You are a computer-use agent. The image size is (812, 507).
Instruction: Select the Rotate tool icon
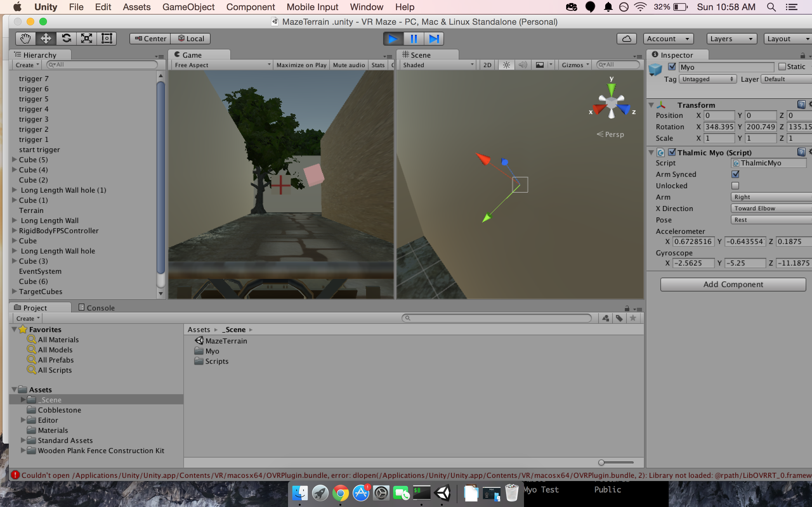click(x=66, y=39)
